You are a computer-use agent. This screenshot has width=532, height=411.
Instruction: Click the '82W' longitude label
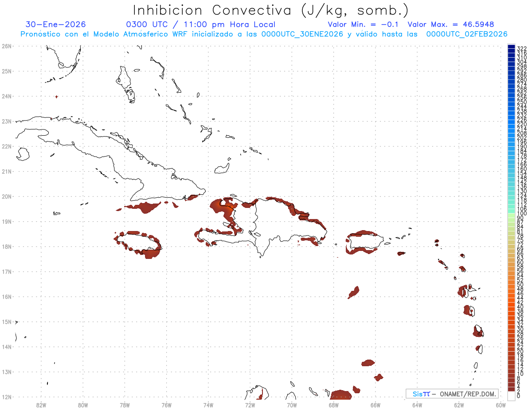[41, 405]
